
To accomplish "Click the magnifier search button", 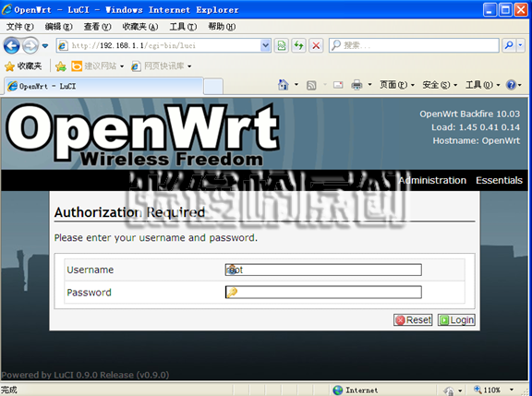I will pos(509,45).
